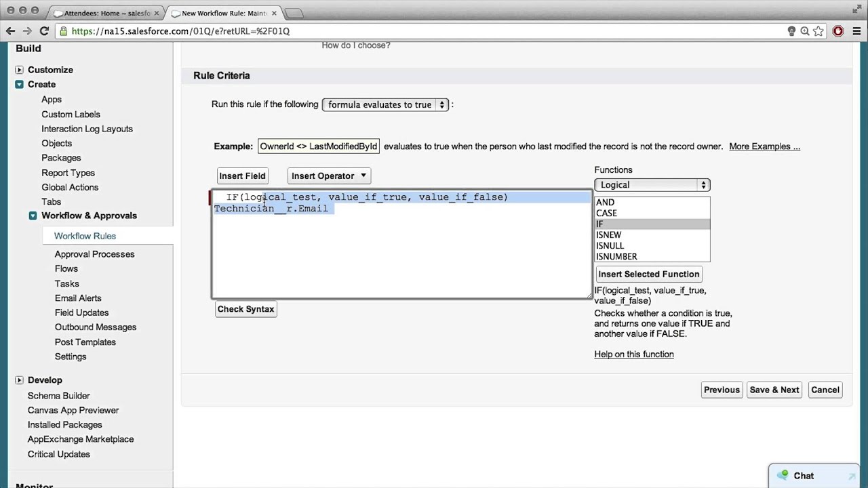This screenshot has width=868, height=488.
Task: Open Custom Labels in sidebar
Action: click(71, 115)
